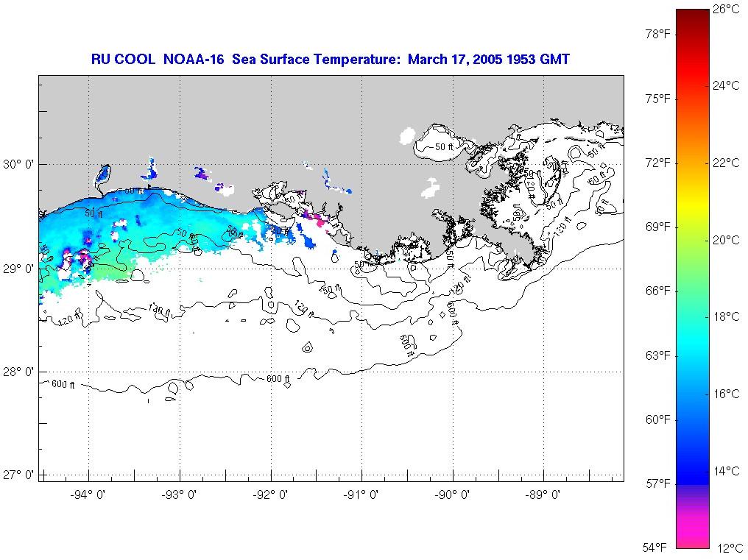Click the white cloud patch over land near -90°
Screen dimensions: 748x560
[431, 188]
